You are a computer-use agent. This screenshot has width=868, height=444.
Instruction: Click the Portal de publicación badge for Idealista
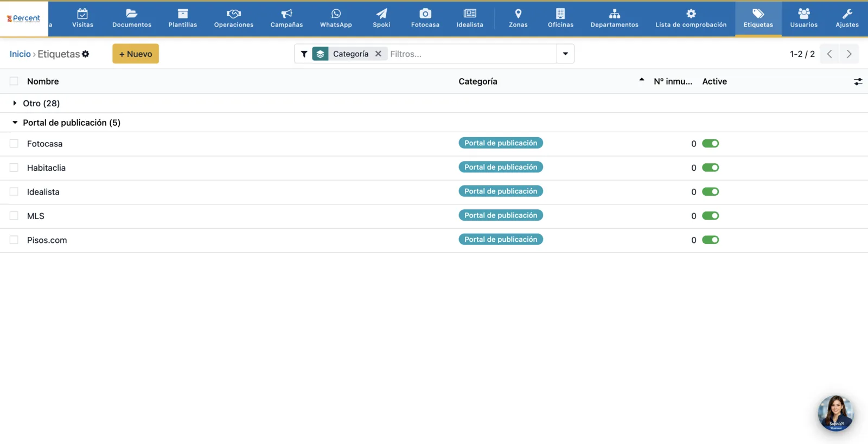[x=501, y=191]
